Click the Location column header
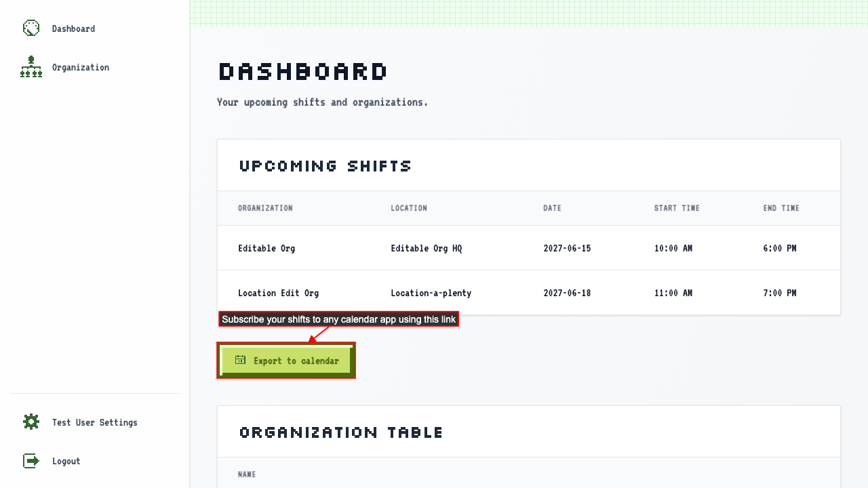This screenshot has height=488, width=868. pos(409,208)
